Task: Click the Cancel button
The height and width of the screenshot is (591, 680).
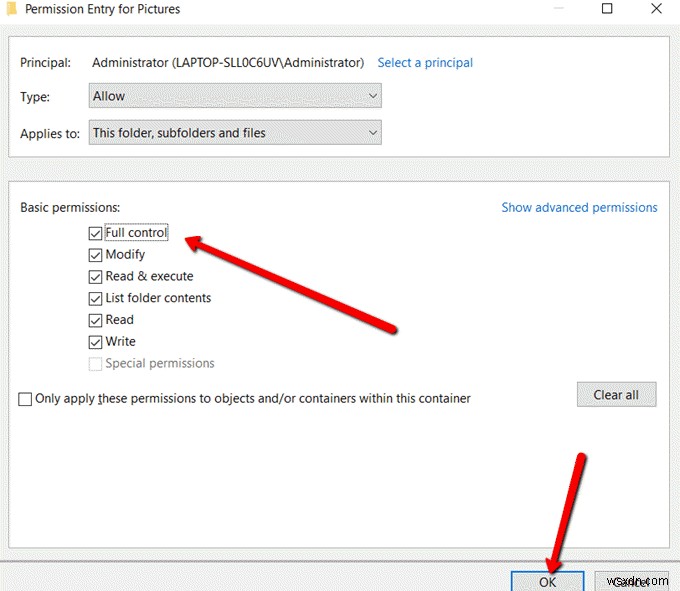Action: point(631,581)
